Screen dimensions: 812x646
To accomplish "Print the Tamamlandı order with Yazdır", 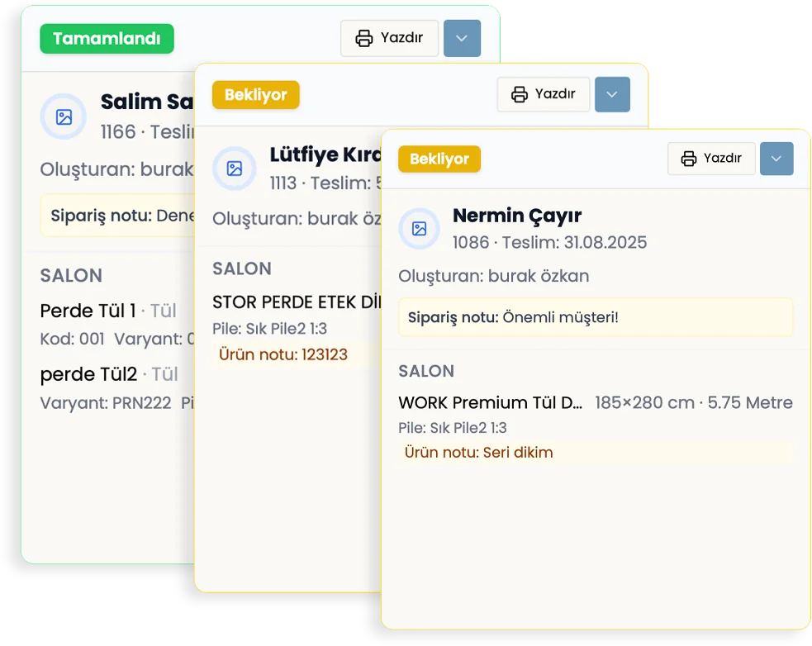I will pos(389,38).
